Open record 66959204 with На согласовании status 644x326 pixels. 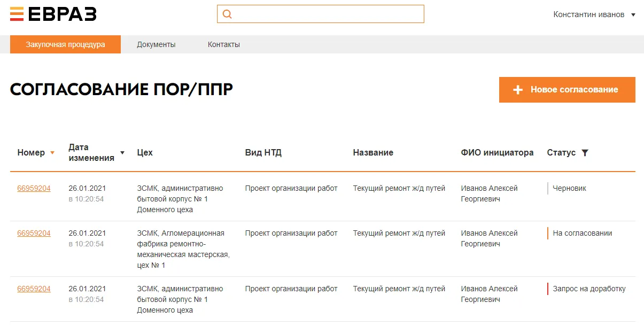click(34, 233)
